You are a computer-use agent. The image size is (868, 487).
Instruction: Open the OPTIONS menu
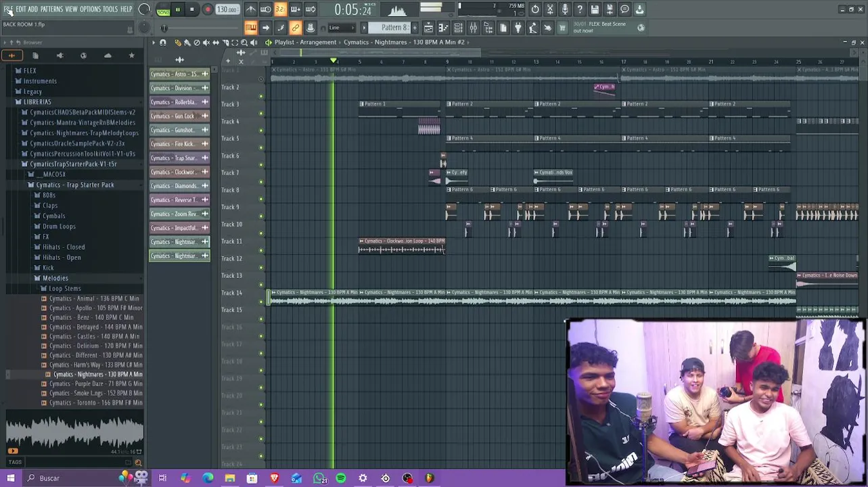pyautogui.click(x=90, y=9)
